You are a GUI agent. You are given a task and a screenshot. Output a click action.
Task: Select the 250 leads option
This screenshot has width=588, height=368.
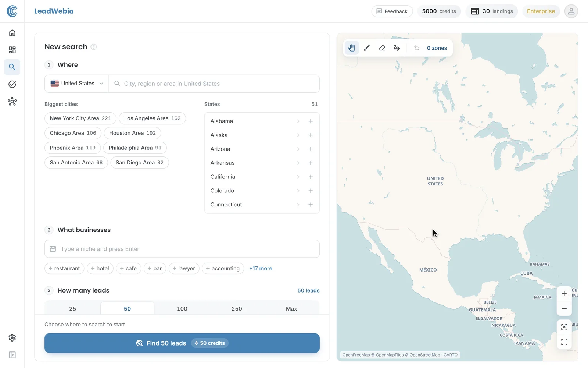point(237,308)
